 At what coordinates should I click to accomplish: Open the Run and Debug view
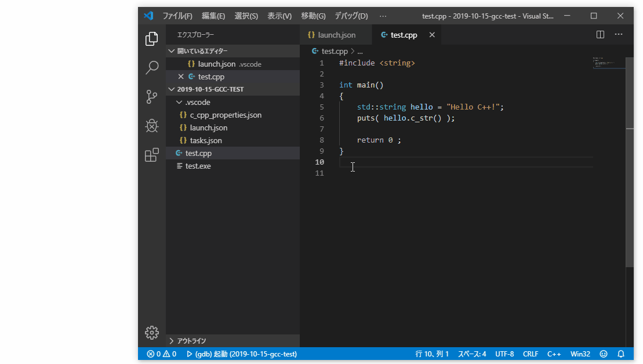point(151,126)
